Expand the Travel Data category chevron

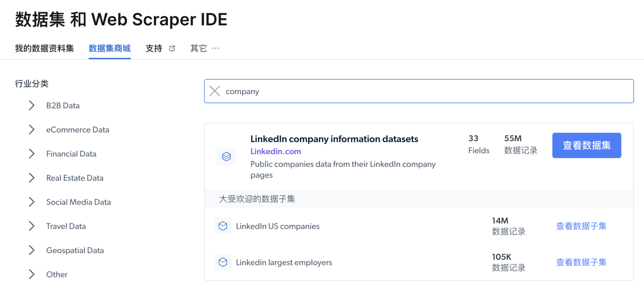point(32,226)
